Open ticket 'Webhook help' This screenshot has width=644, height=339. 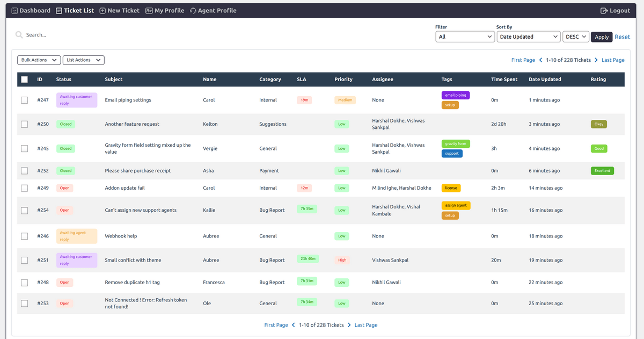tap(121, 236)
